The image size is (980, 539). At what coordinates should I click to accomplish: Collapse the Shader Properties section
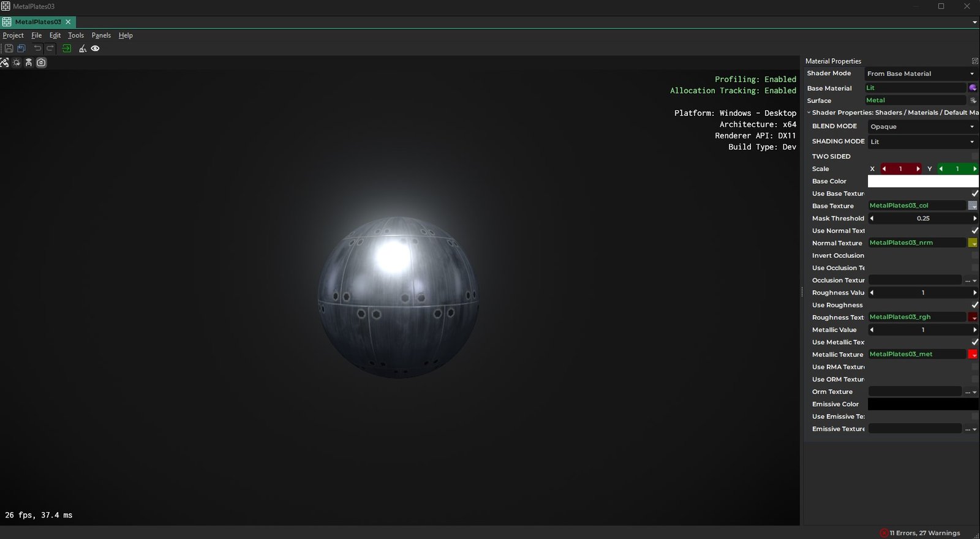809,113
